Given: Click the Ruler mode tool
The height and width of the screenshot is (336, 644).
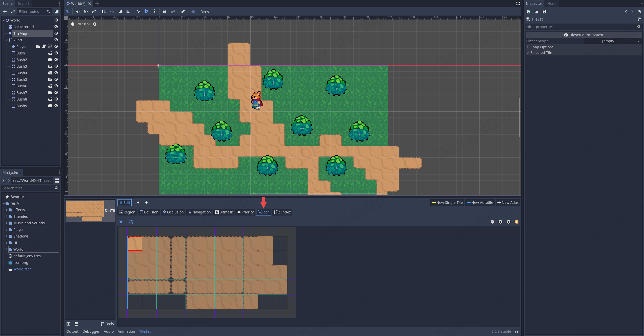Looking at the screenshot, I should pyautogui.click(x=128, y=11).
